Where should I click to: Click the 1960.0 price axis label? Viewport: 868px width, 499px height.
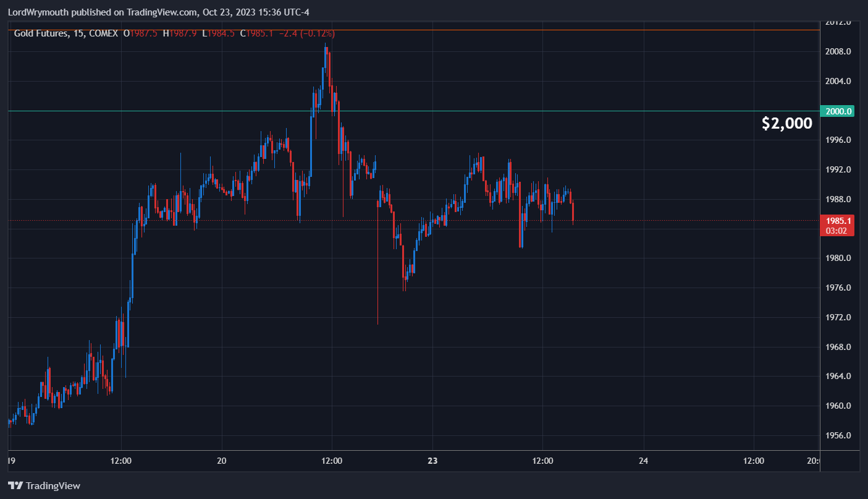tap(838, 406)
